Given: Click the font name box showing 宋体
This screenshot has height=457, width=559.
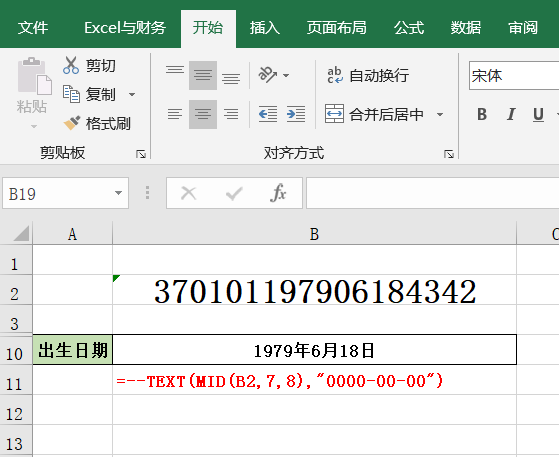Looking at the screenshot, I should (x=514, y=76).
